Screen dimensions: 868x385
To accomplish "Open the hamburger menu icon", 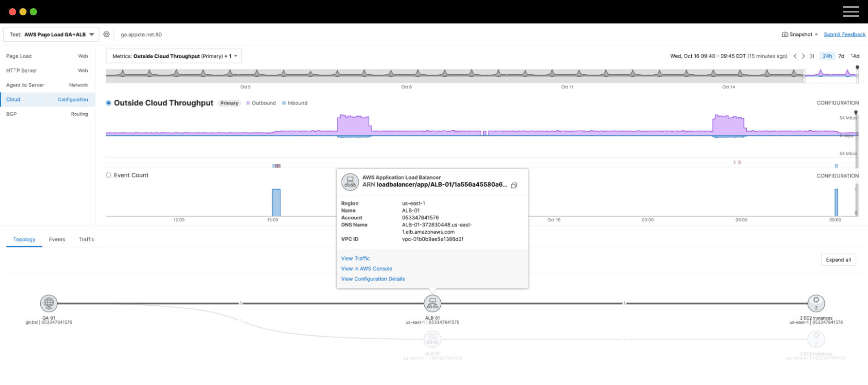I will 851,12.
